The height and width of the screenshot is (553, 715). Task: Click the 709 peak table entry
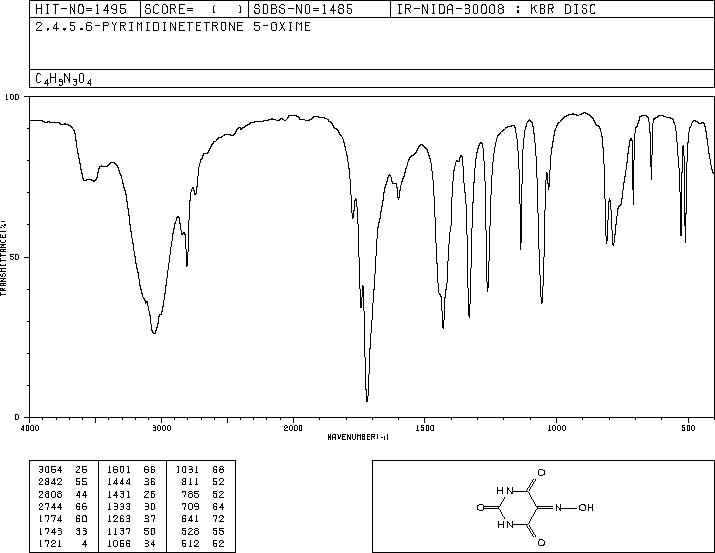[190, 506]
